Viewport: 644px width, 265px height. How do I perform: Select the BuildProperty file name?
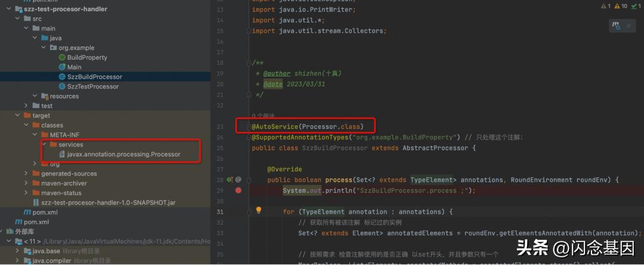coord(87,57)
